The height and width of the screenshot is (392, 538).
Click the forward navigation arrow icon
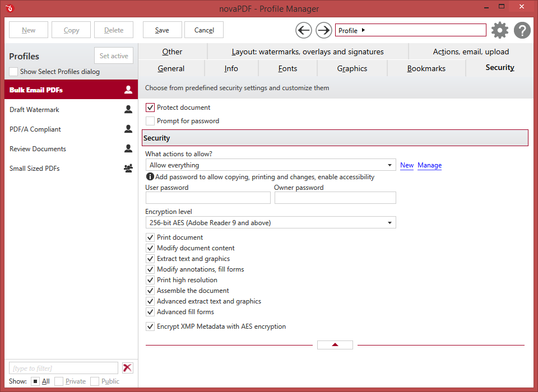click(x=324, y=30)
